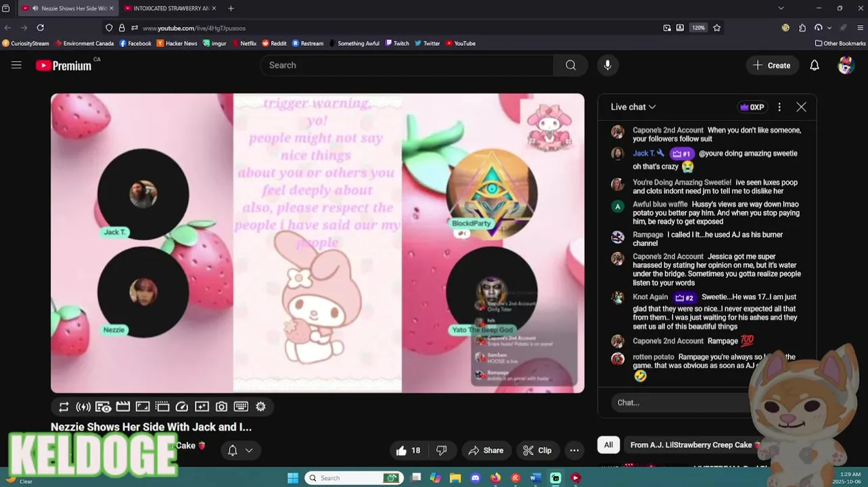
Task: Dislike the video with the thumbs down
Action: click(x=442, y=450)
